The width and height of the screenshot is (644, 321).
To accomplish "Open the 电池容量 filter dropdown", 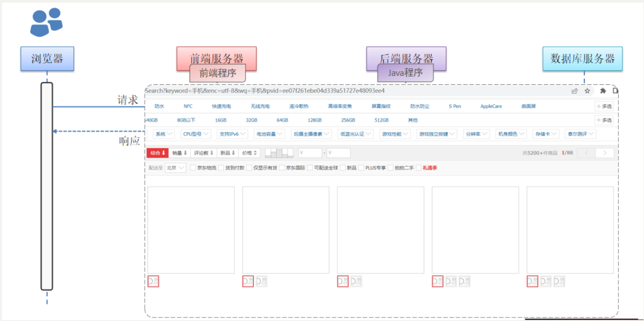I will (x=269, y=134).
